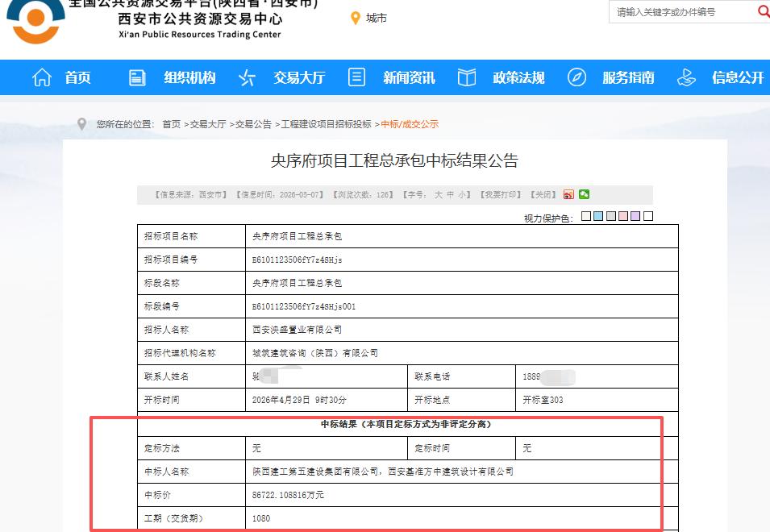Go to 交易公告 in the breadcrumb
Screen dimensions: 770x532
[253, 124]
